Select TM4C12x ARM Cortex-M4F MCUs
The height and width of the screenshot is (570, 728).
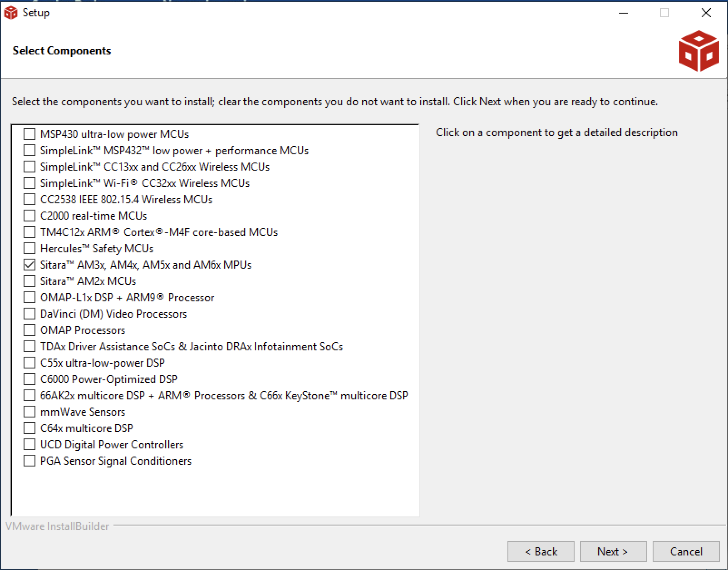29,232
